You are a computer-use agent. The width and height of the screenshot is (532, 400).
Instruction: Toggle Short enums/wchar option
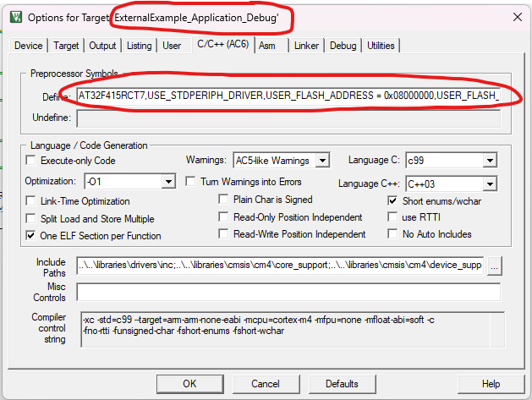(393, 200)
